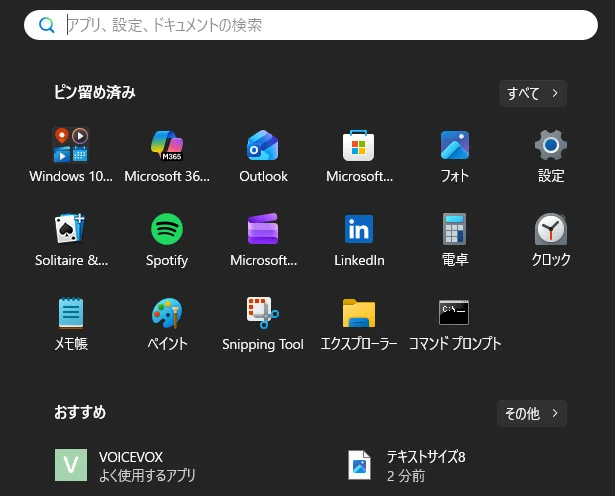
Task: Click the アプリ、設定、ドキュメントの検索 field
Action: [x=311, y=25]
